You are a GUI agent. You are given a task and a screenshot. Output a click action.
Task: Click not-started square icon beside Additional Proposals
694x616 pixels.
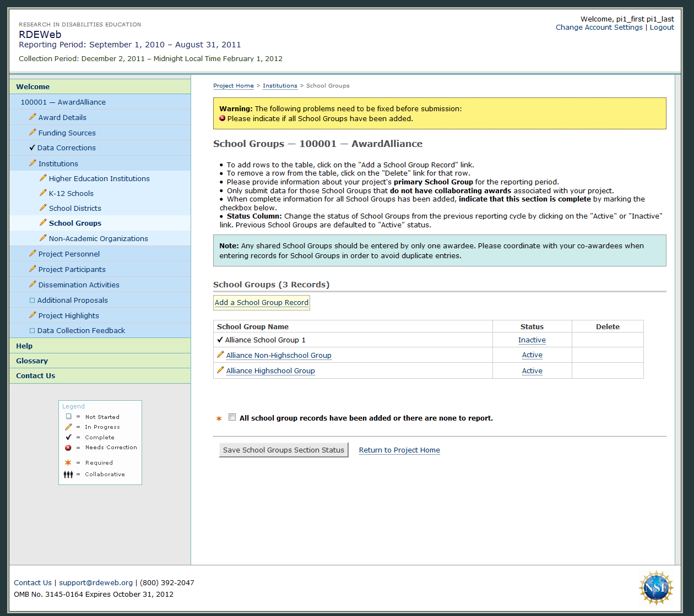32,300
